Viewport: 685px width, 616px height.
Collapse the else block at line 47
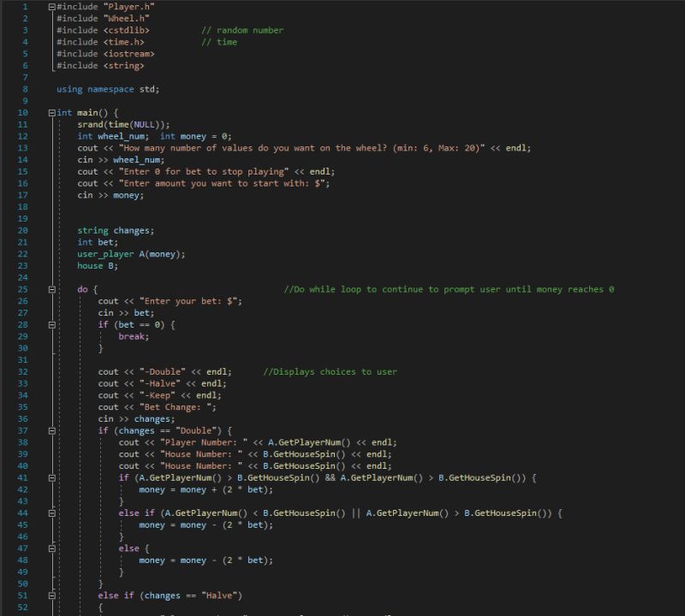tap(51, 548)
